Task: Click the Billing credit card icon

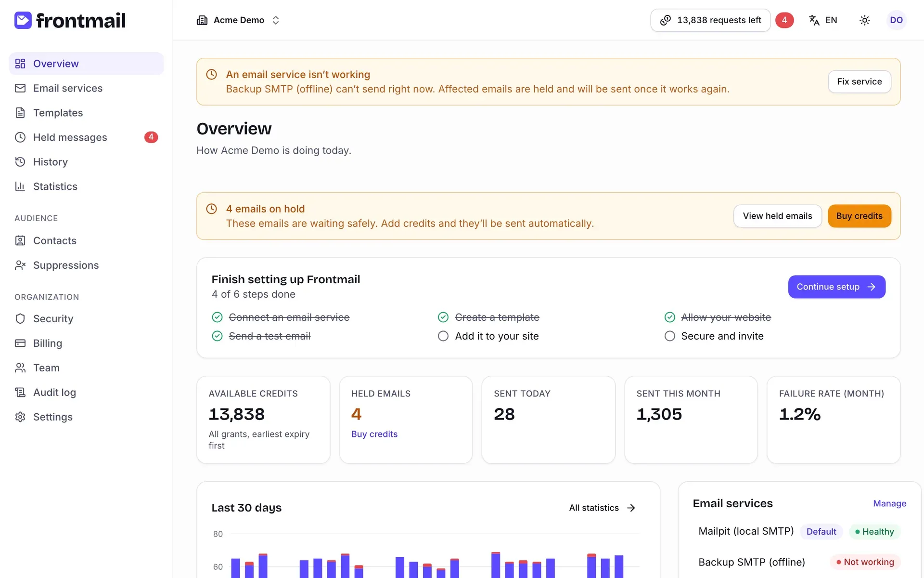Action: pos(20,343)
